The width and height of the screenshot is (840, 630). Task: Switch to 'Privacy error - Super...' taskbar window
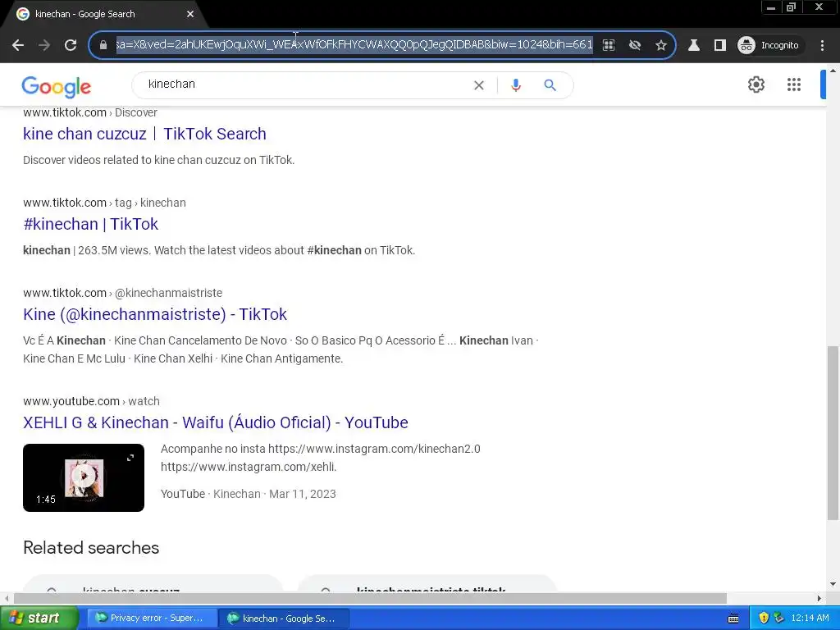pos(152,619)
